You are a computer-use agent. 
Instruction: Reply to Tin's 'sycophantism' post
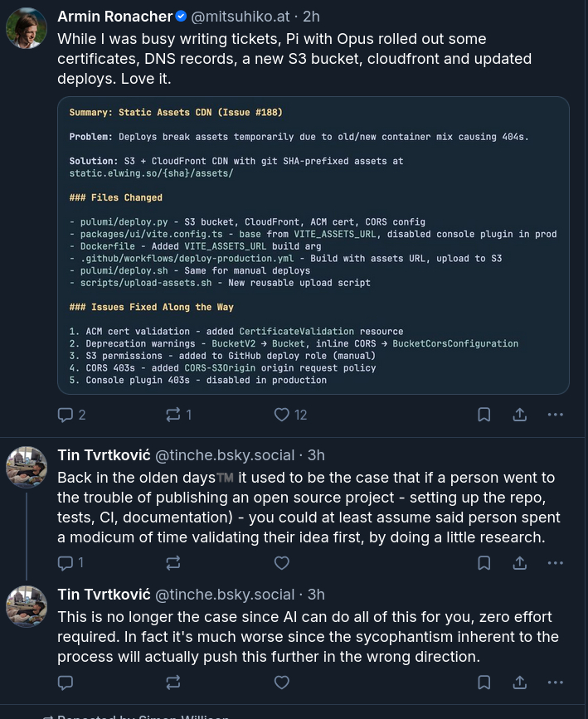66,683
